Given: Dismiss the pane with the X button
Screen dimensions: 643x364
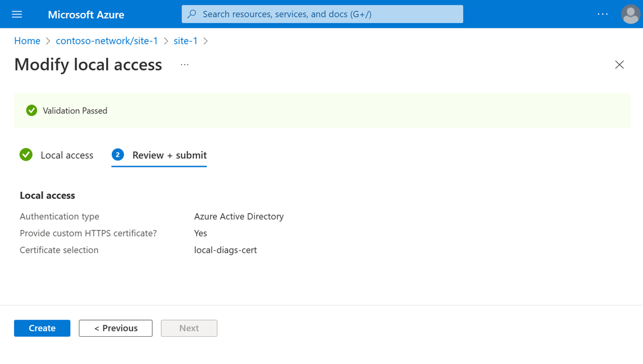Looking at the screenshot, I should coord(619,64).
